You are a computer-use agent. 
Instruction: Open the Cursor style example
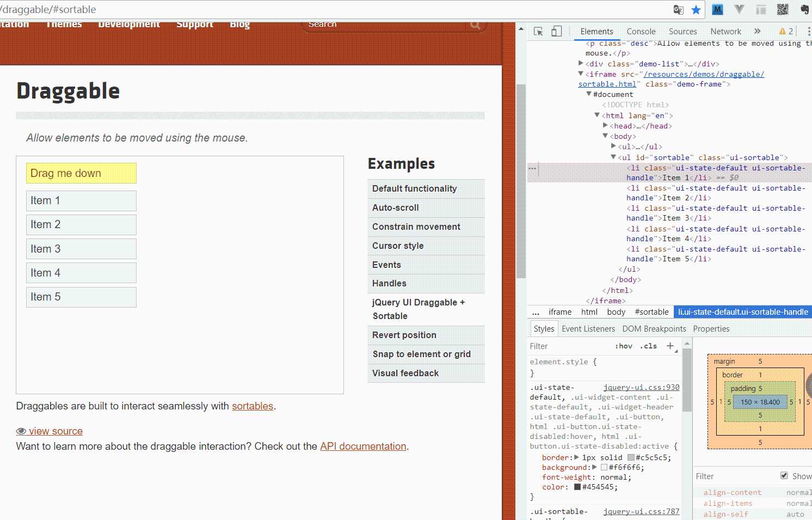click(x=426, y=246)
